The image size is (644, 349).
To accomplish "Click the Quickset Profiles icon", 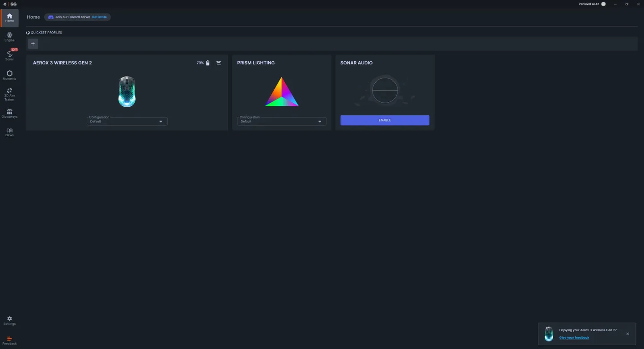I will pyautogui.click(x=28, y=33).
